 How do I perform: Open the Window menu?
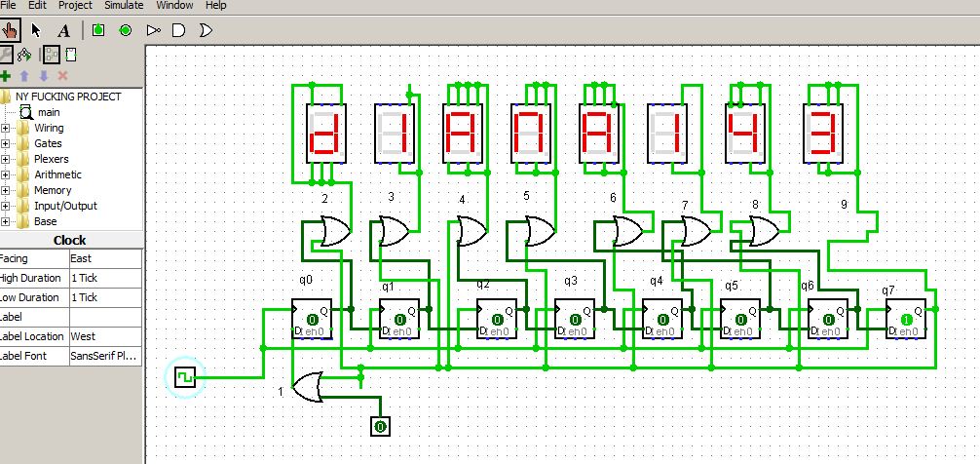point(174,6)
